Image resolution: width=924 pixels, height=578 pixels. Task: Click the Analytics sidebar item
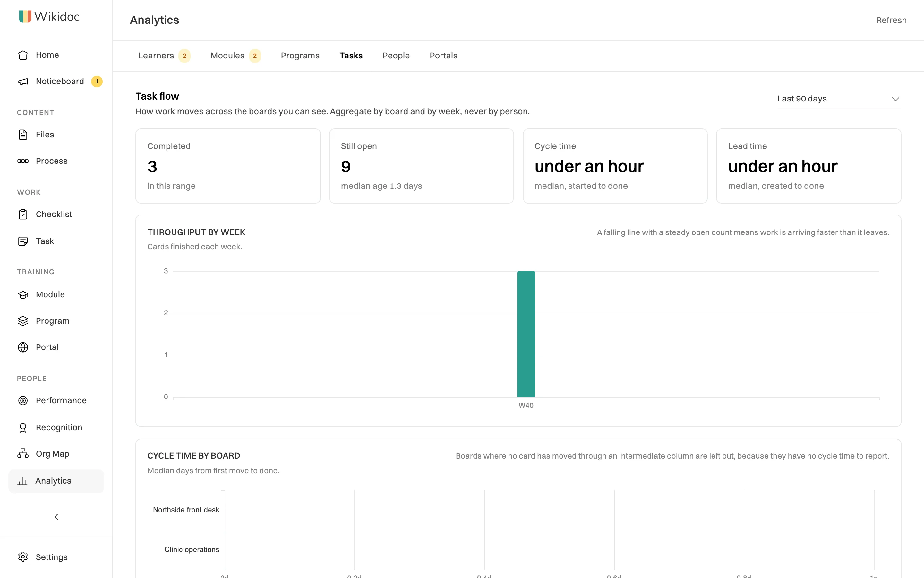pyautogui.click(x=56, y=481)
